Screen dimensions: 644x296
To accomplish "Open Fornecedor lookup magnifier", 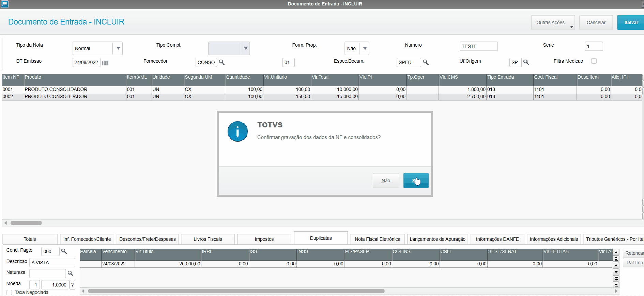I will (x=222, y=62).
